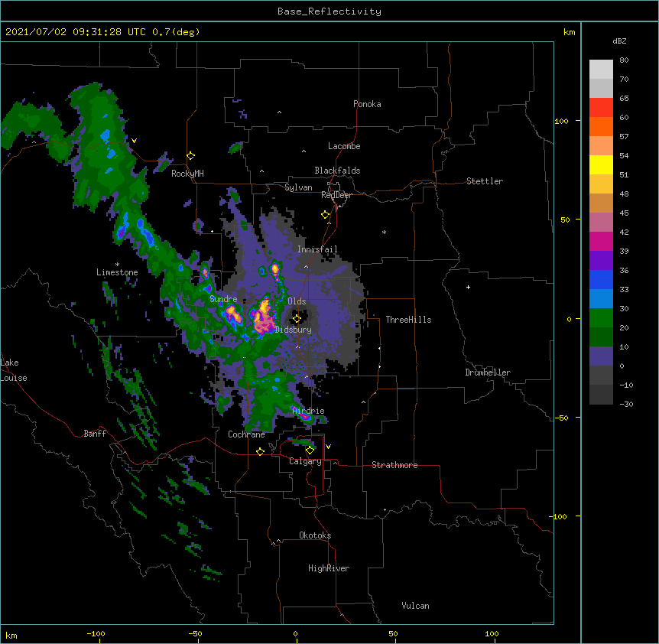Click the 50 tick on the right axis
659x644 pixels.
(565, 220)
